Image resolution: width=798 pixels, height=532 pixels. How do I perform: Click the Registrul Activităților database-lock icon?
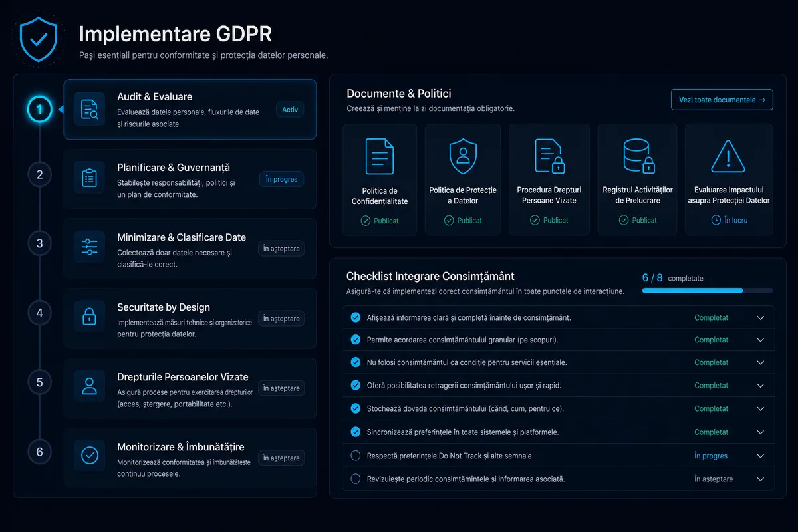tap(638, 156)
